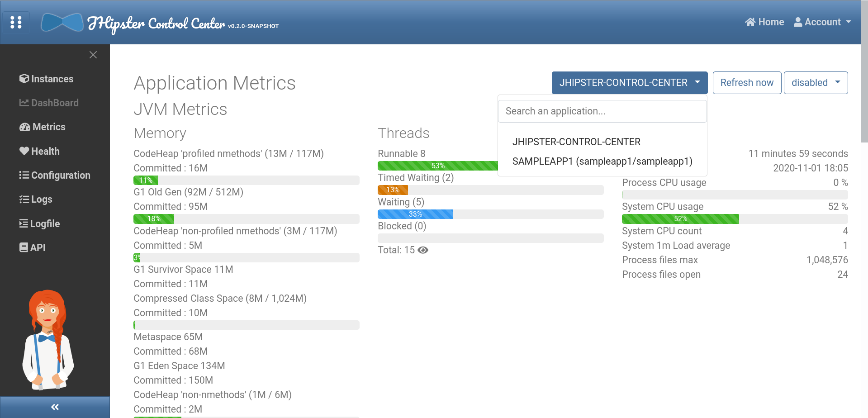
Task: Open DashBoard in sidebar
Action: coord(49,103)
